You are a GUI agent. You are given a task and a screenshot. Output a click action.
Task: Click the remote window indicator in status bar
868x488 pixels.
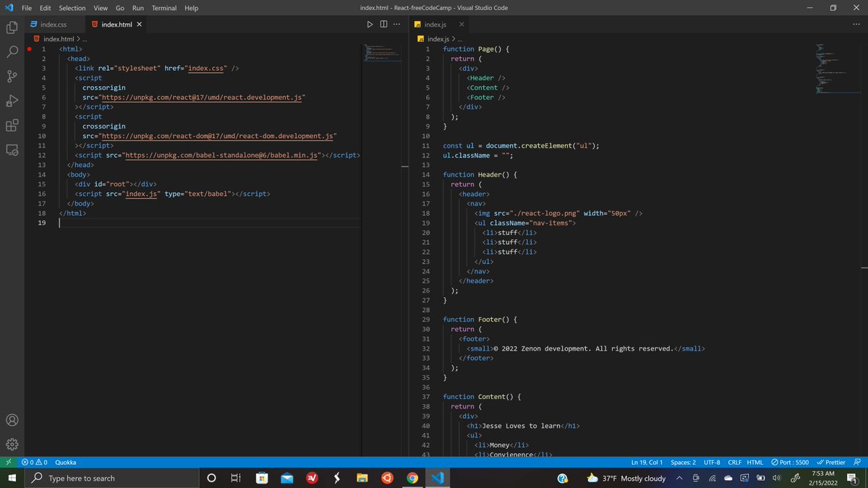click(x=8, y=462)
